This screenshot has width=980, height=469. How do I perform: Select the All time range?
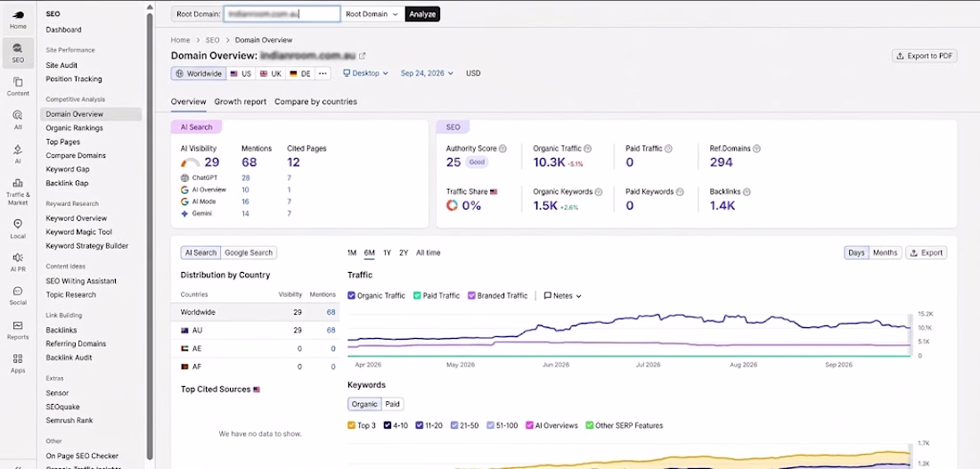429,252
